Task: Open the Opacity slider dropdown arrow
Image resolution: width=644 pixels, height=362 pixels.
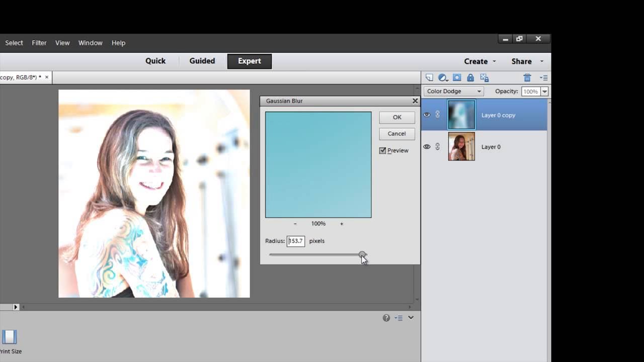Action: tap(545, 92)
